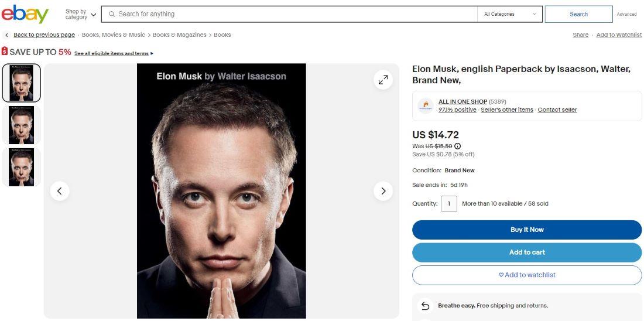The height and width of the screenshot is (321, 644).
Task: Click the price info icon next to Was price
Action: point(458,146)
